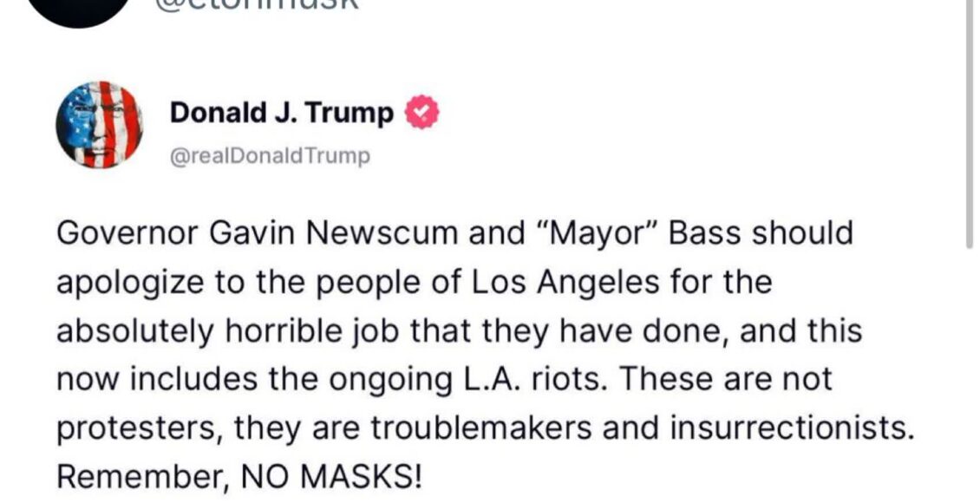Click the Donald J. Trump display name
The width and height of the screenshot is (980, 503).
(282, 113)
